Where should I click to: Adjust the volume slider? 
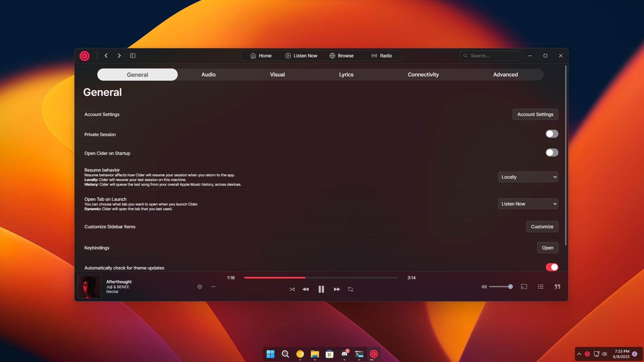point(501,287)
